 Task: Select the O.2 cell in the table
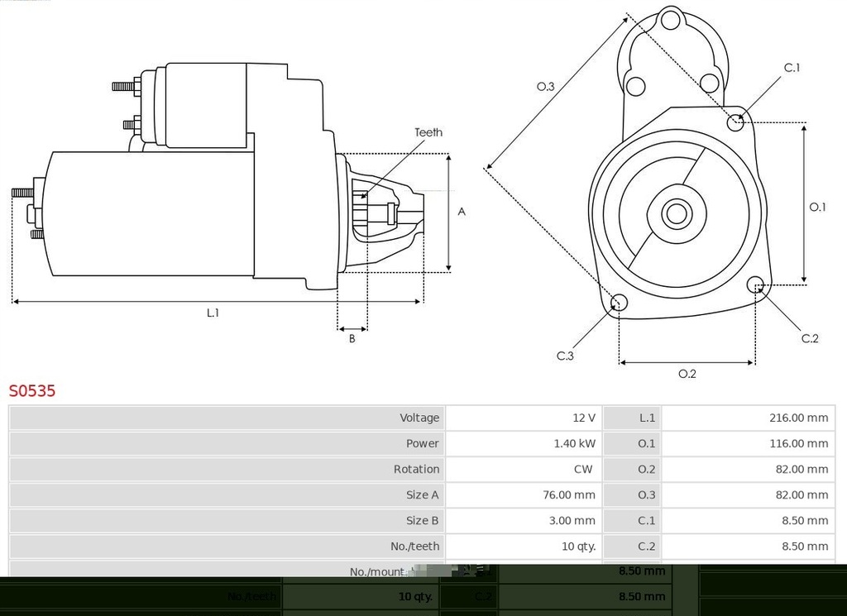631,469
